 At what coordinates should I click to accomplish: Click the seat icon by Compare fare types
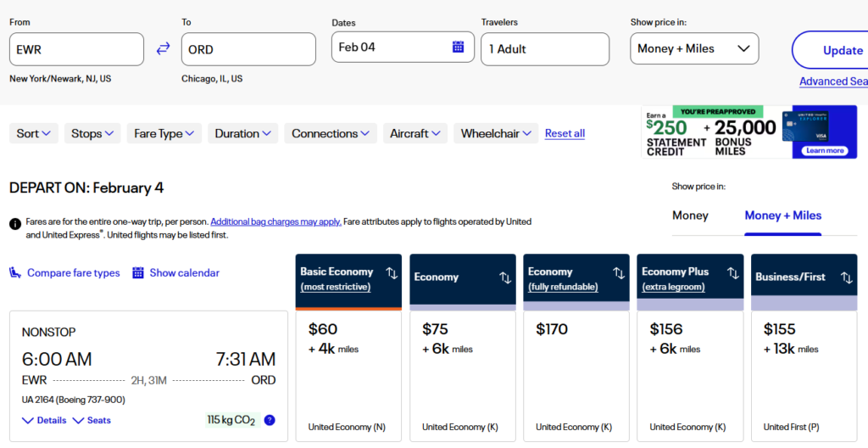click(x=15, y=273)
